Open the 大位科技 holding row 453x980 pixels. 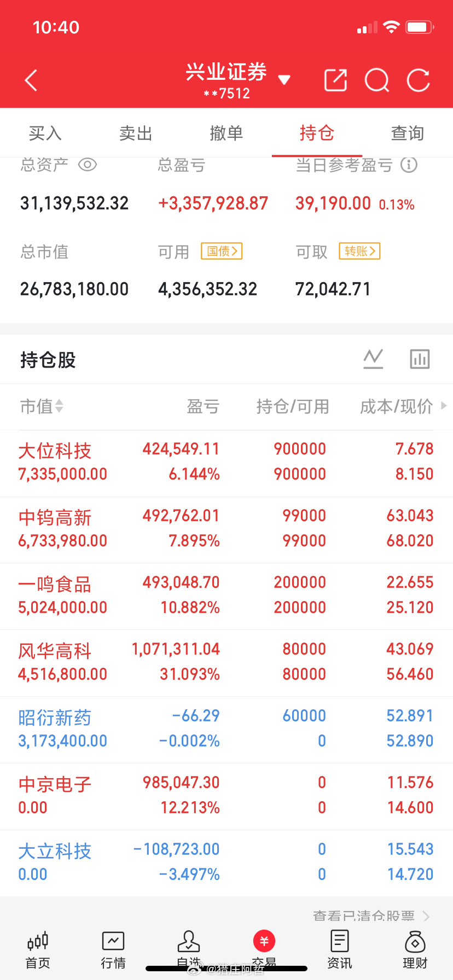click(x=226, y=463)
